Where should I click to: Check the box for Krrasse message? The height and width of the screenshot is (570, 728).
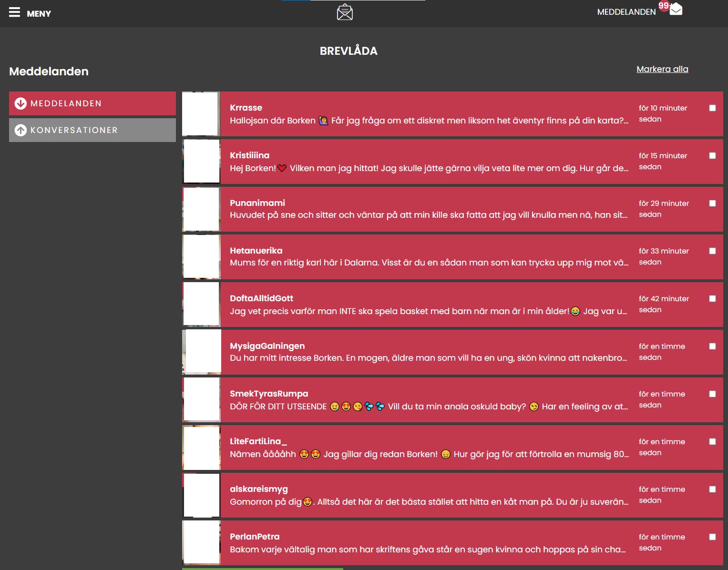point(712,108)
